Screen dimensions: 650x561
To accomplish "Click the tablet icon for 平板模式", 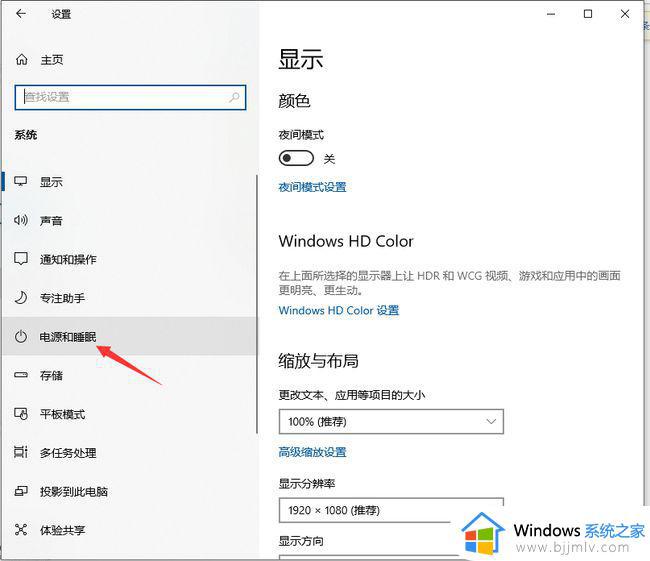I will tap(21, 414).
